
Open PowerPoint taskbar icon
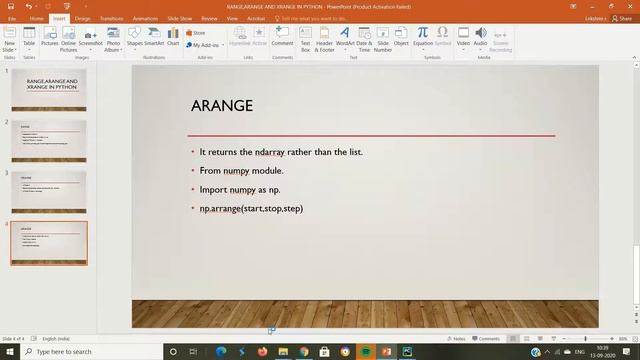pos(387,351)
